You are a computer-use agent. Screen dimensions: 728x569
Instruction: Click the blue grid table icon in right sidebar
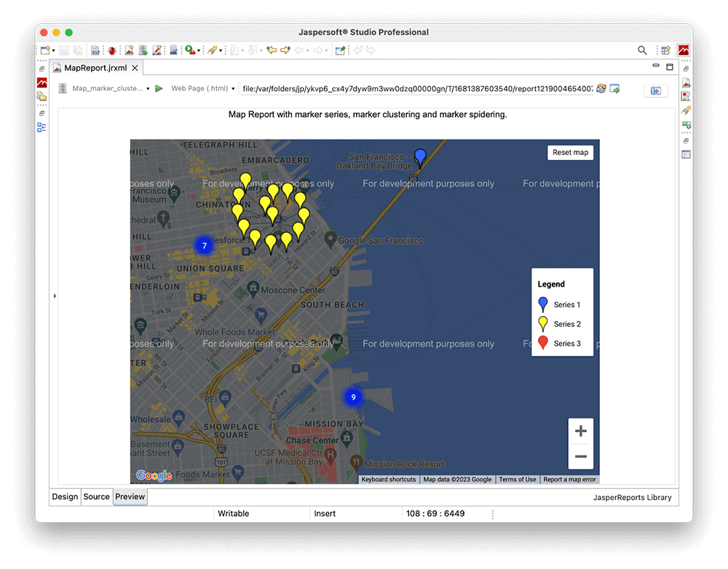(686, 154)
